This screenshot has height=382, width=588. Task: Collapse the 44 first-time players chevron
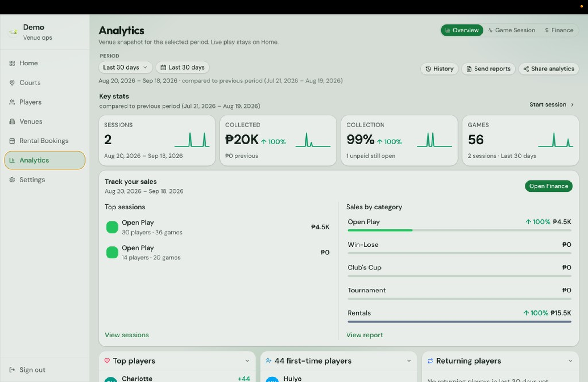(x=409, y=361)
